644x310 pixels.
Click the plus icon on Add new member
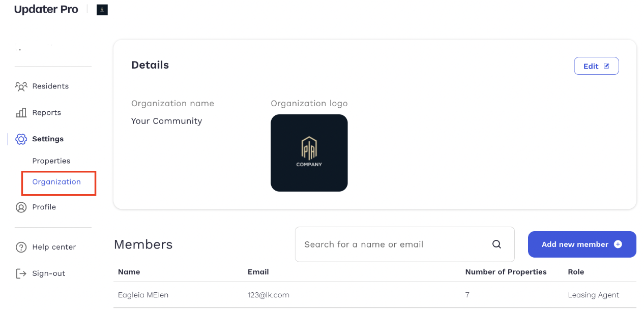(x=618, y=244)
